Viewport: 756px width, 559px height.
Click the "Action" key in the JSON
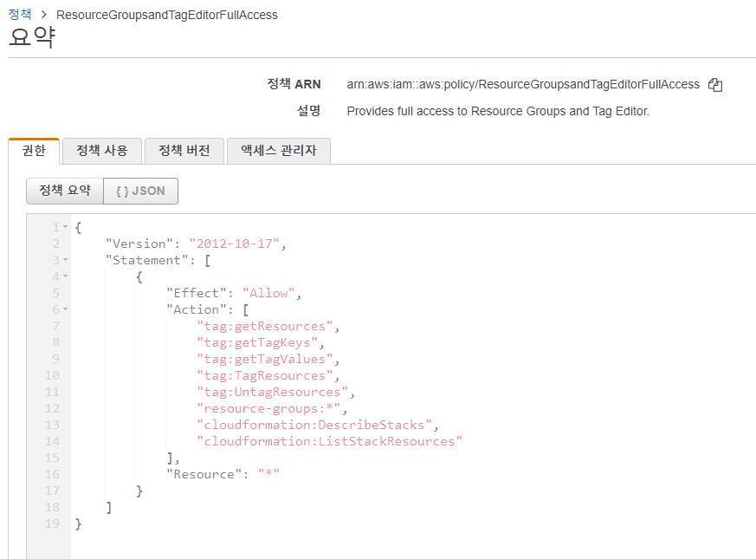(197, 309)
